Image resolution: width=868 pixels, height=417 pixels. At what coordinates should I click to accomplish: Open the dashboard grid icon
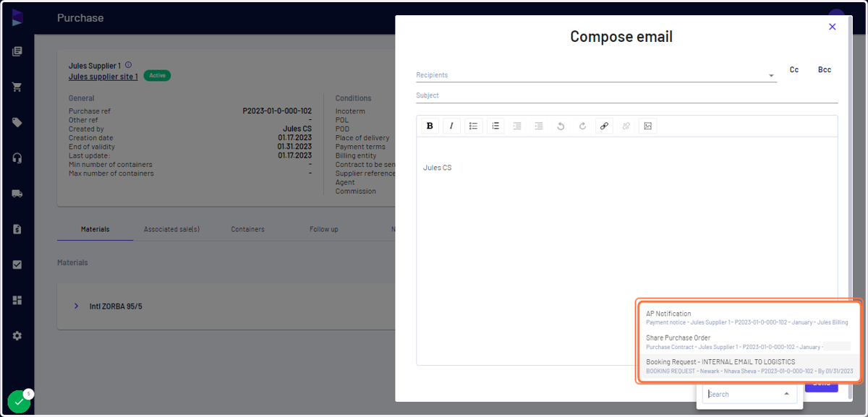pos(17,300)
